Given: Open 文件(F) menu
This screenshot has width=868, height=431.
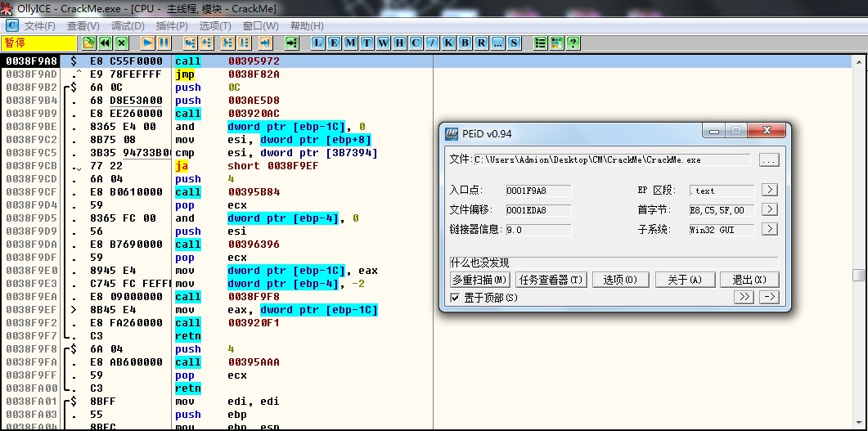Looking at the screenshot, I should point(40,26).
